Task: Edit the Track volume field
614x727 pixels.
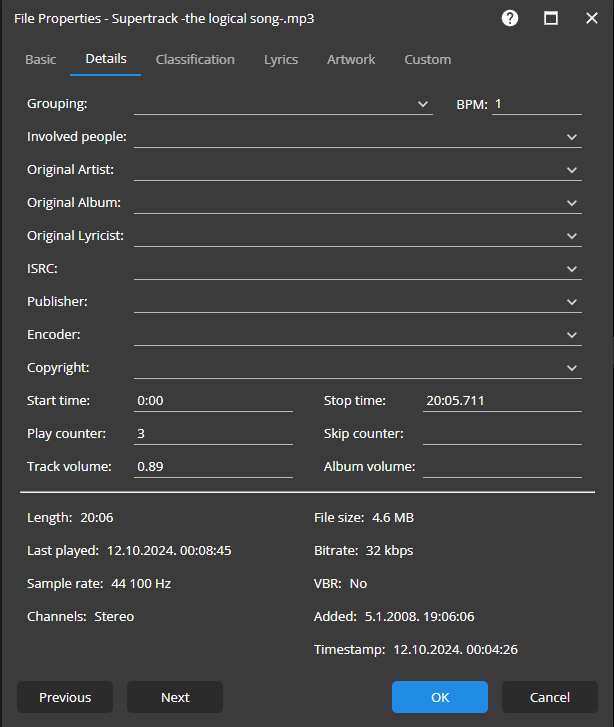Action: pos(213,466)
